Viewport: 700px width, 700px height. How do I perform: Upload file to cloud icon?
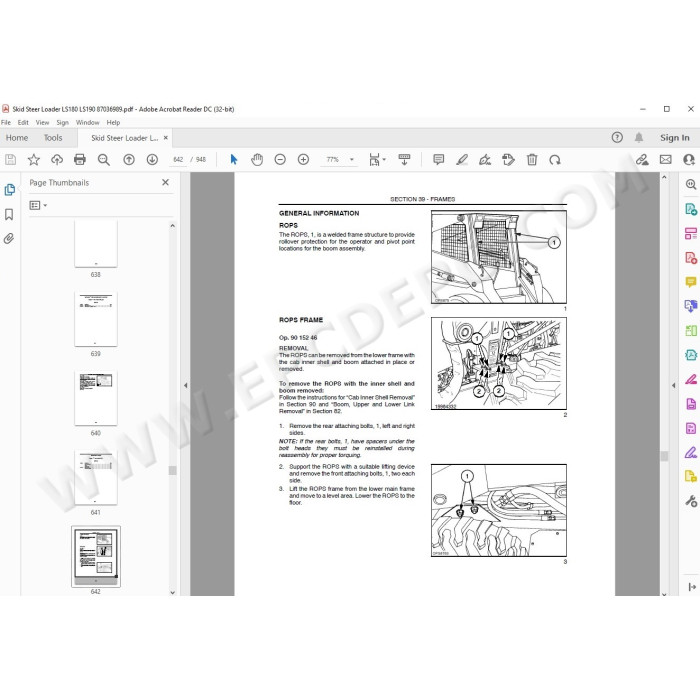pyautogui.click(x=57, y=159)
